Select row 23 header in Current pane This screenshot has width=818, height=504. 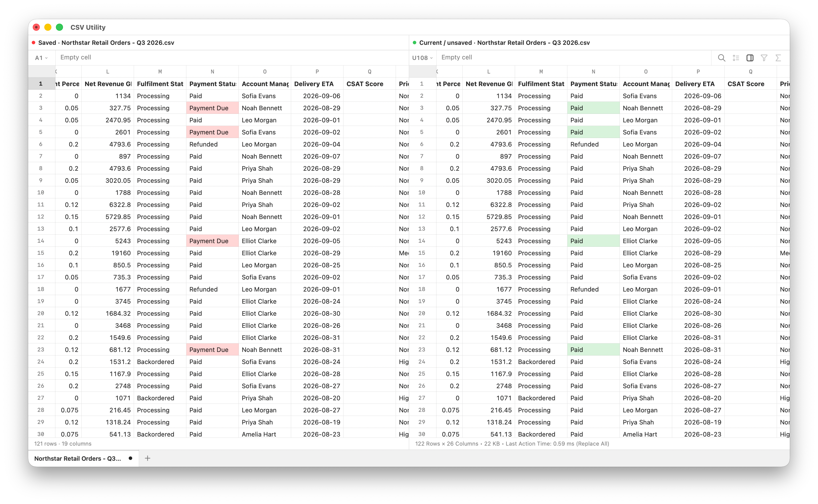tap(422, 349)
